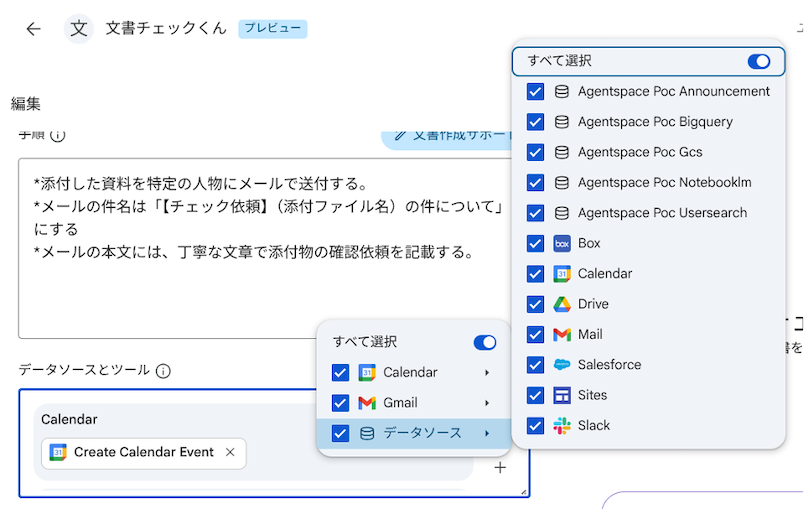Click the 編集 heading
This screenshot has width=804, height=509.
[x=26, y=104]
